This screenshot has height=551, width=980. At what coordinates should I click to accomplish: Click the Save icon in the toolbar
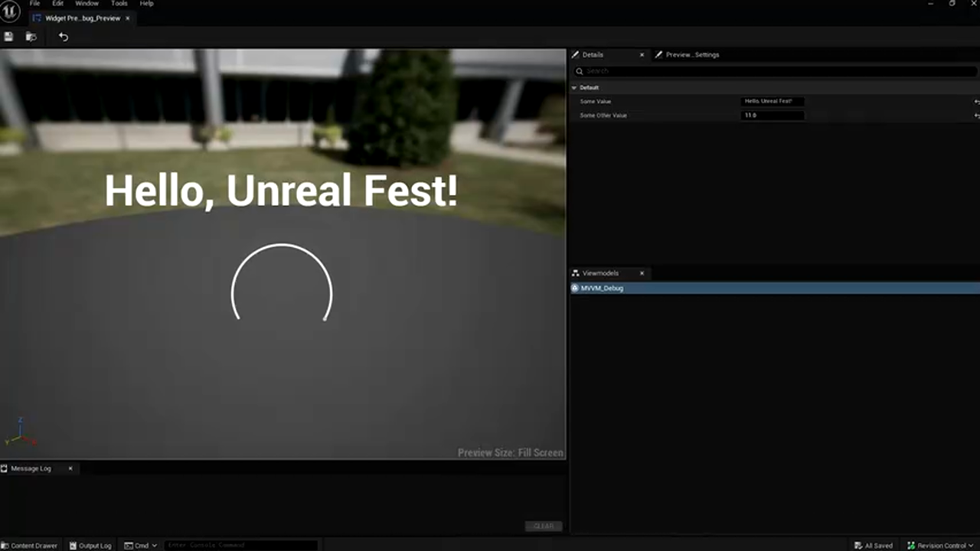pos(8,37)
